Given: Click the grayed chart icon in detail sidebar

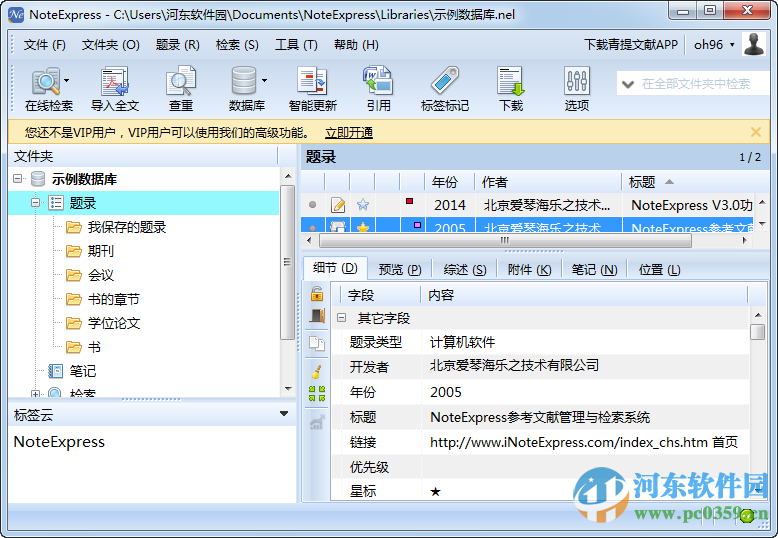Looking at the screenshot, I should [x=317, y=422].
